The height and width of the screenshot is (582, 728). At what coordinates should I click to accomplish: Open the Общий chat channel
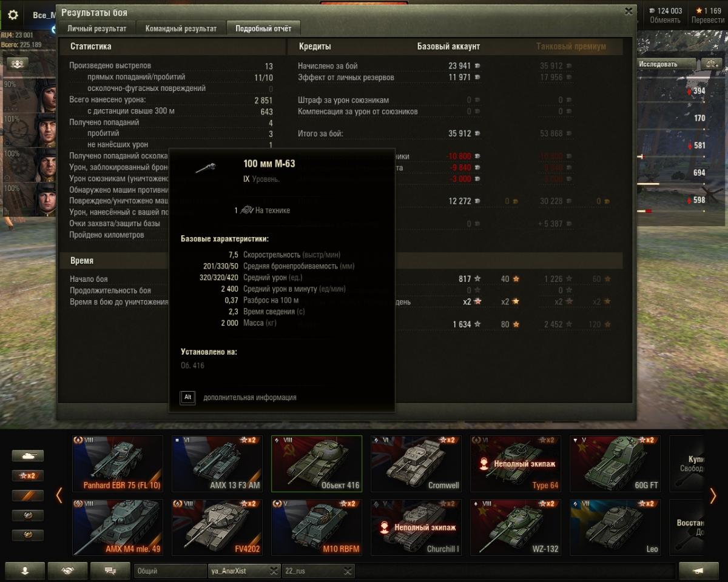[x=170, y=571]
